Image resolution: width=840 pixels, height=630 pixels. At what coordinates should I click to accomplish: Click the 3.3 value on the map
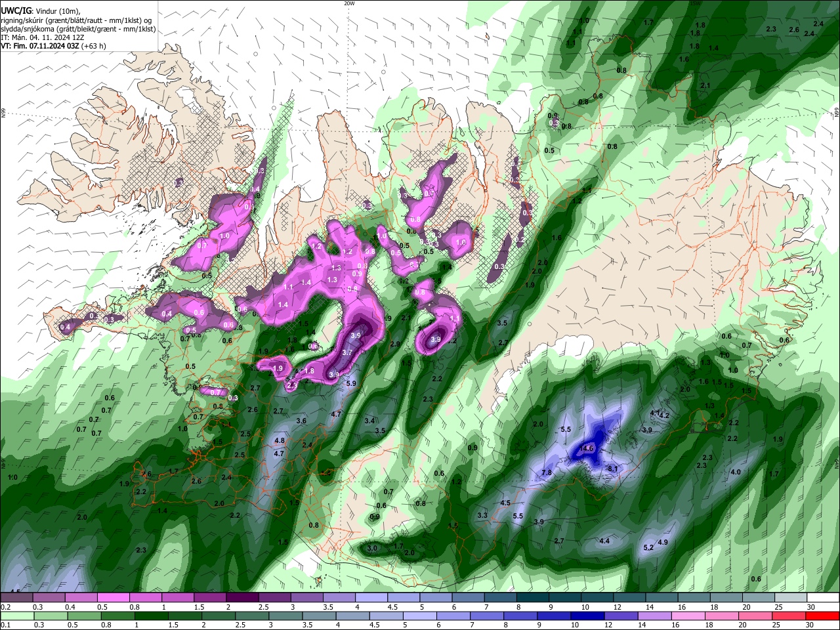coord(482,515)
